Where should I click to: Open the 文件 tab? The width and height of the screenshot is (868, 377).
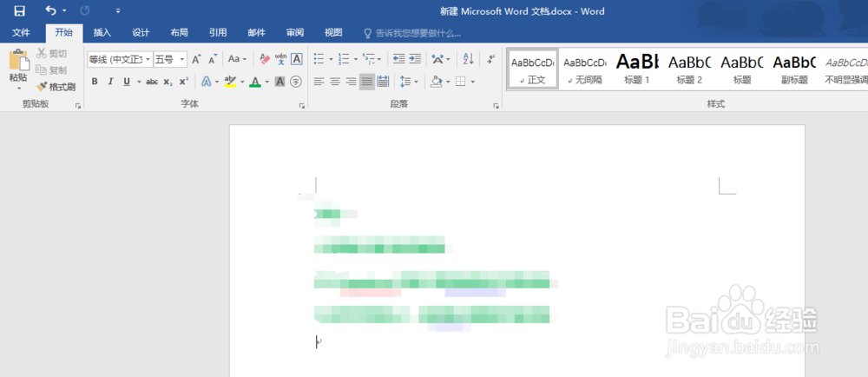click(x=21, y=33)
